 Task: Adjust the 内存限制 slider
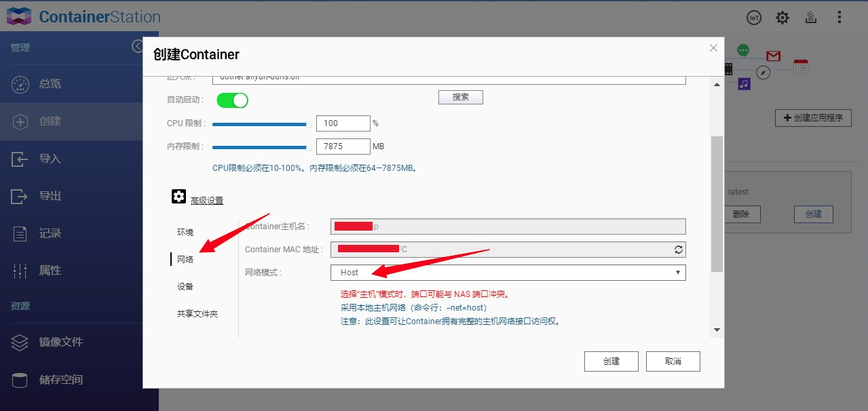pyautogui.click(x=263, y=146)
